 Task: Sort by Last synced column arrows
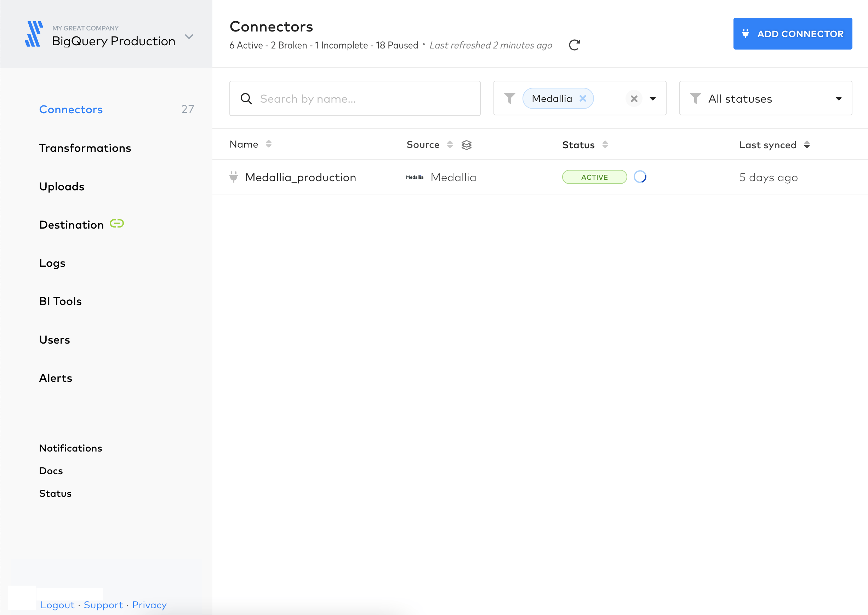[x=807, y=145]
